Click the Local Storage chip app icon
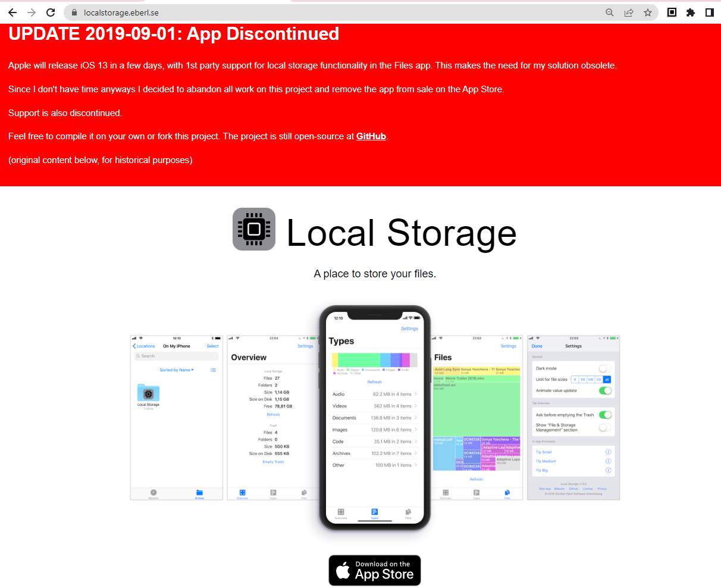The width and height of the screenshot is (721, 588). pyautogui.click(x=254, y=229)
